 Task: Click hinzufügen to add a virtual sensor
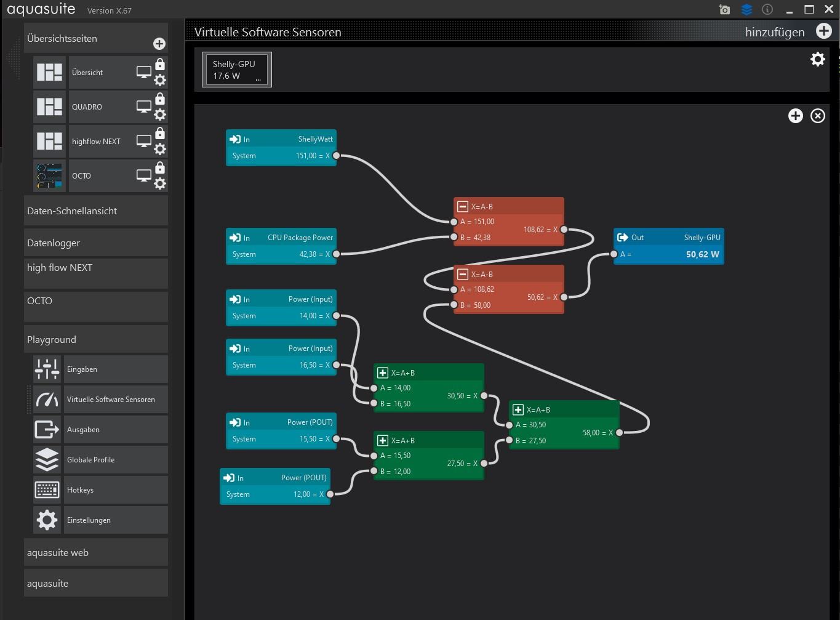[x=775, y=32]
